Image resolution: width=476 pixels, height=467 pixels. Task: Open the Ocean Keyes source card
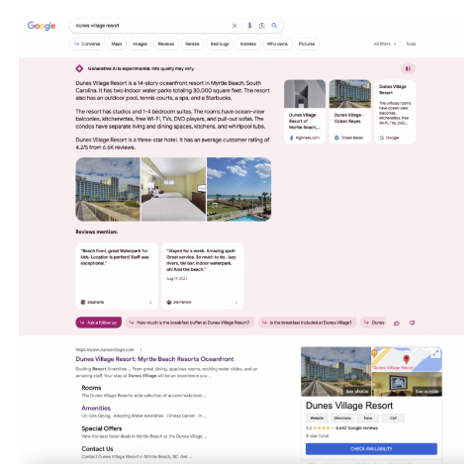click(x=349, y=112)
